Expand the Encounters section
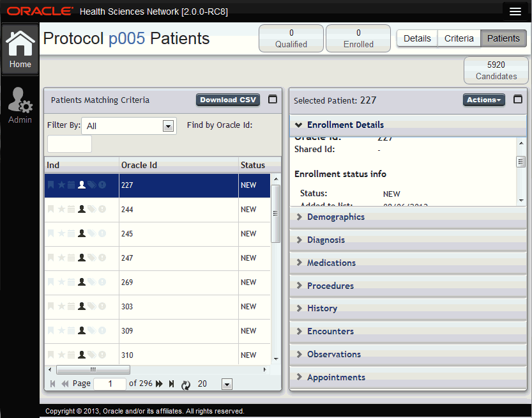This screenshot has width=532, height=418. 408,332
